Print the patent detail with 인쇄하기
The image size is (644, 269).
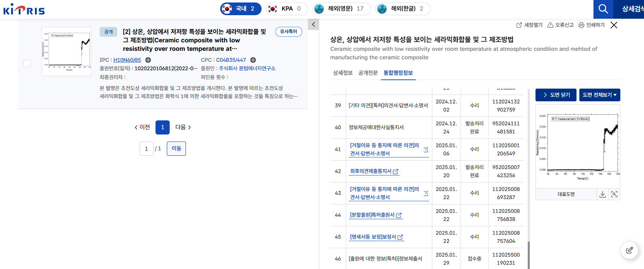click(591, 25)
